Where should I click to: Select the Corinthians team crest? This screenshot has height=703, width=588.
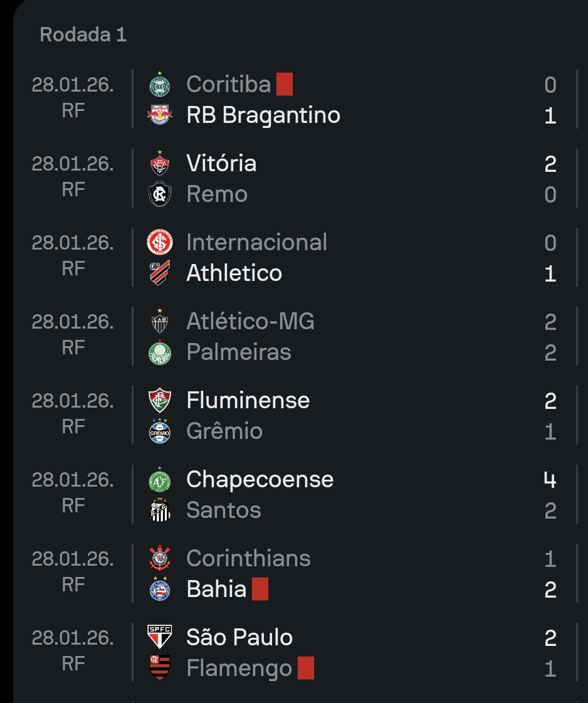(160, 559)
